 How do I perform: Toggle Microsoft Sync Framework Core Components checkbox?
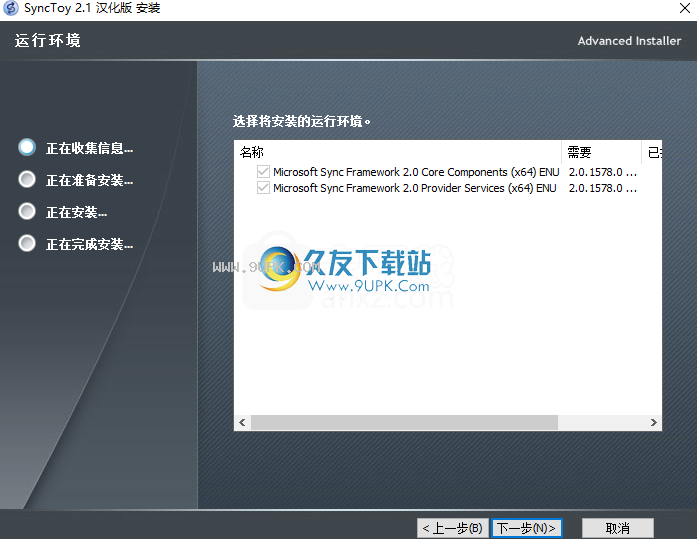[x=263, y=172]
